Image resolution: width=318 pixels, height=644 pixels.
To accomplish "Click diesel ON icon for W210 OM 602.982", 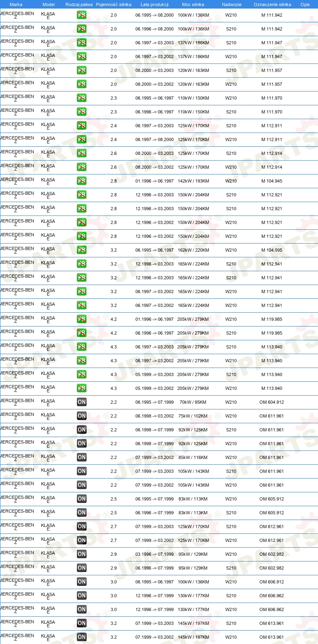I will (82, 554).
